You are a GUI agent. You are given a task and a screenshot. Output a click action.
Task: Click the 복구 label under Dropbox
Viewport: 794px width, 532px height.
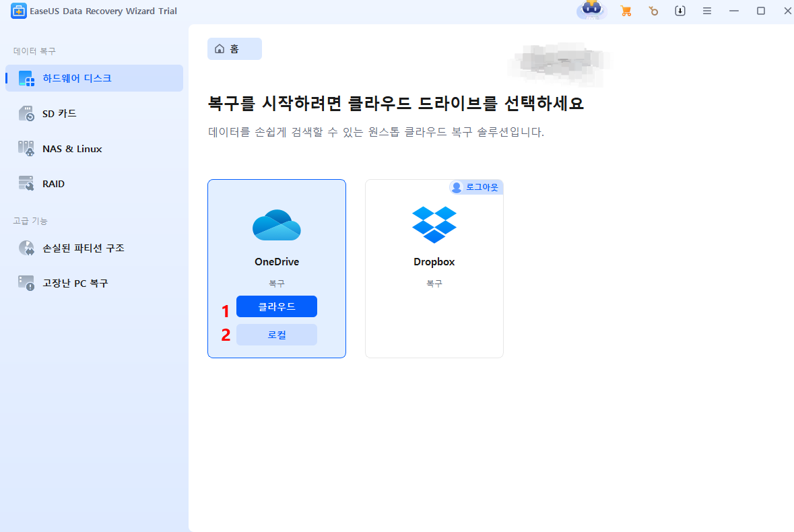click(434, 284)
